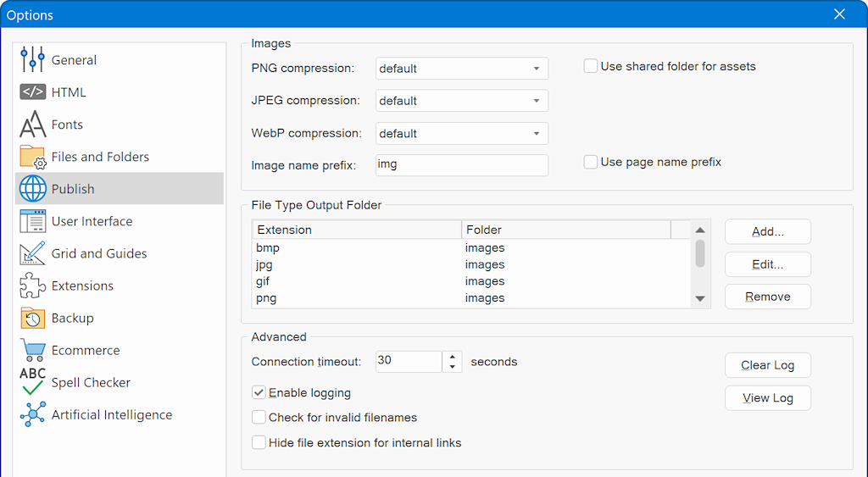Expand the WebP compression dropdown
The height and width of the screenshot is (477, 868).
(x=462, y=134)
